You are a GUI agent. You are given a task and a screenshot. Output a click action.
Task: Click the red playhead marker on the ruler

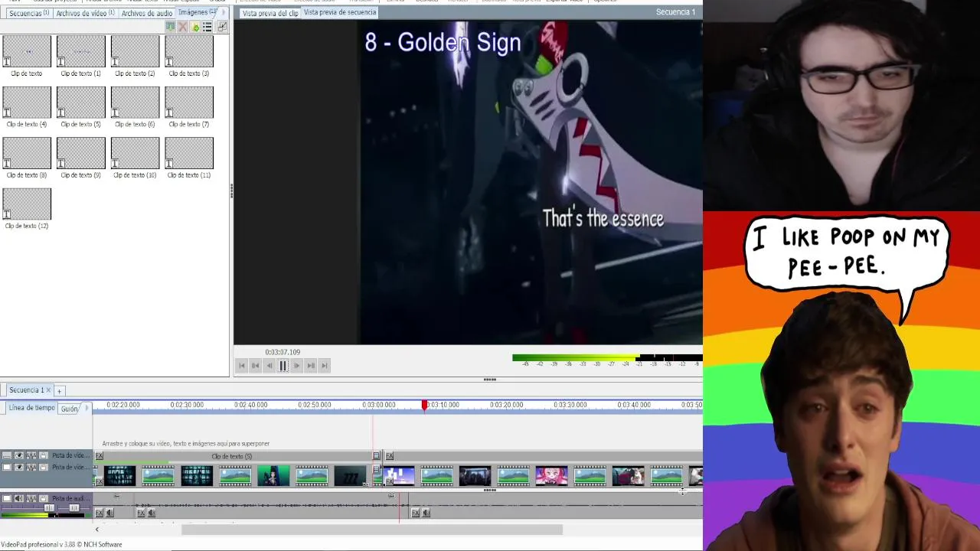(x=424, y=406)
